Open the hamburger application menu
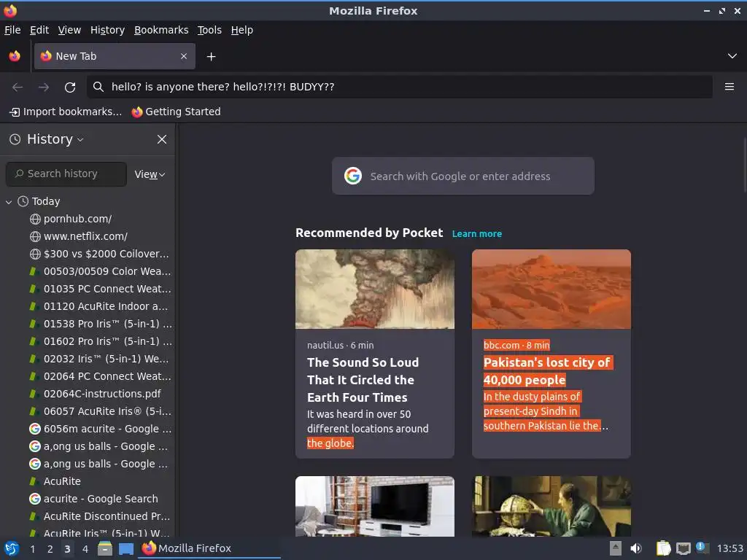Screen dimensions: 747x560 coord(729,87)
